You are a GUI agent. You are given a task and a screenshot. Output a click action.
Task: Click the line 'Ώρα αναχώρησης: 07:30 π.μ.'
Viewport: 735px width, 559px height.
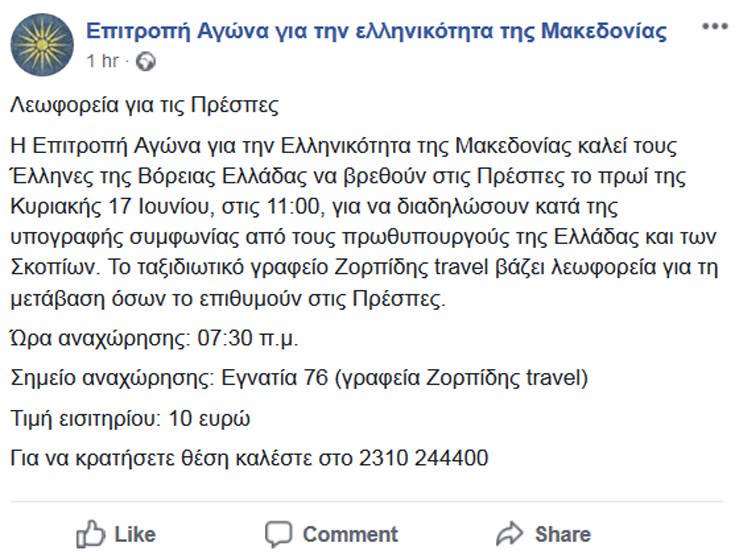click(x=154, y=338)
